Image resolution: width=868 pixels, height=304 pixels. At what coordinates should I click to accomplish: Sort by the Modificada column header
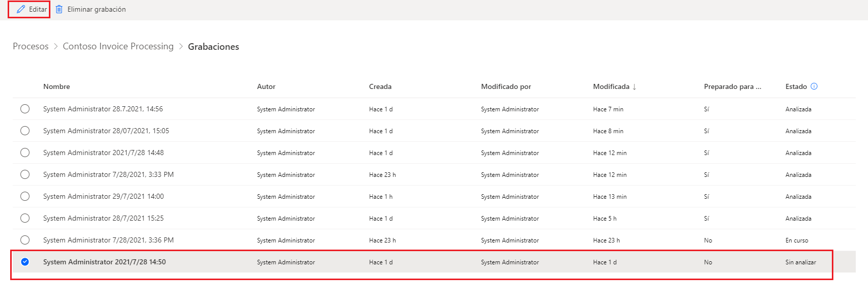(x=611, y=86)
